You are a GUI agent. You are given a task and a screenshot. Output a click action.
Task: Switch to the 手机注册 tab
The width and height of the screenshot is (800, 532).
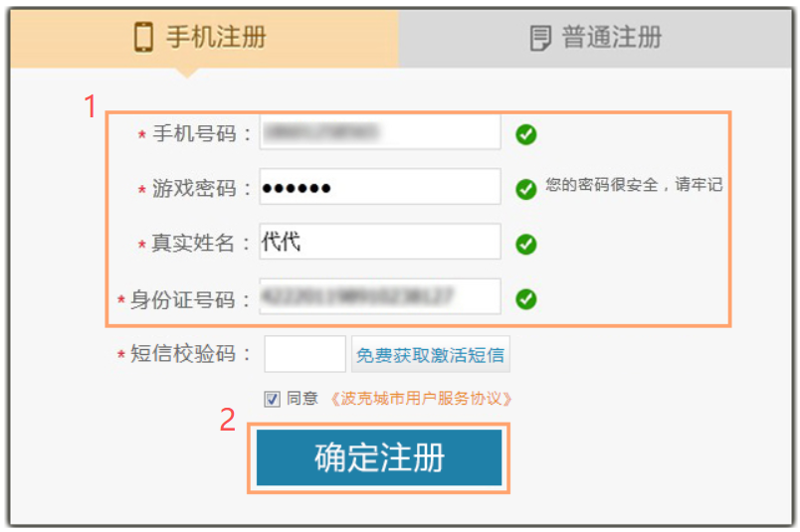coord(204,38)
